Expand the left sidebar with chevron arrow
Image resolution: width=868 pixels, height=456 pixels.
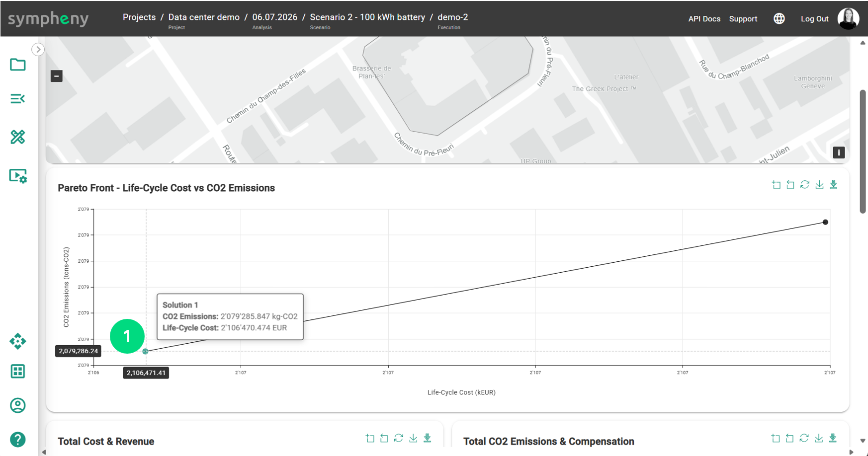[38, 49]
